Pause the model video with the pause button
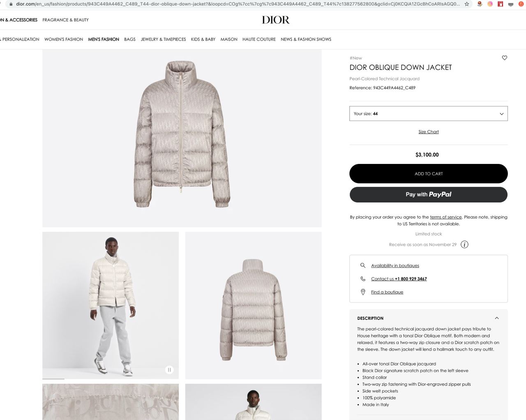The image size is (526, 420). [169, 370]
